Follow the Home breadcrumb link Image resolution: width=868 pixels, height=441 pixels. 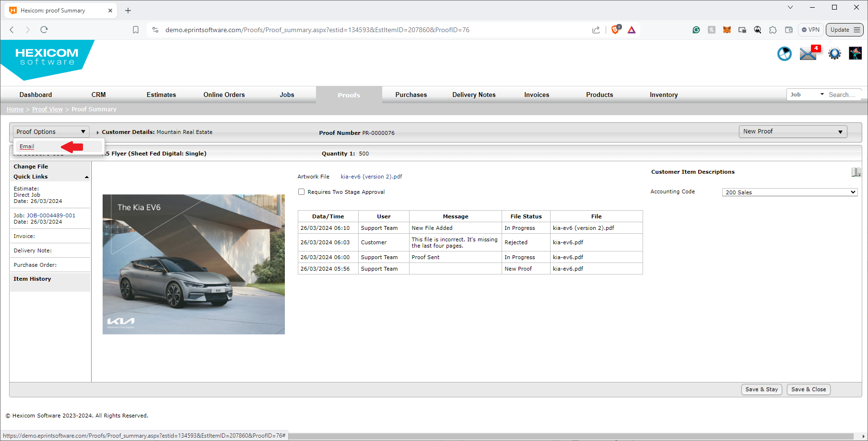(15, 109)
